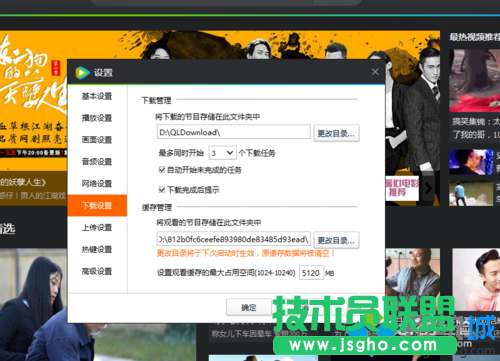Click the Tencent Video logo in settings title

click(x=82, y=73)
